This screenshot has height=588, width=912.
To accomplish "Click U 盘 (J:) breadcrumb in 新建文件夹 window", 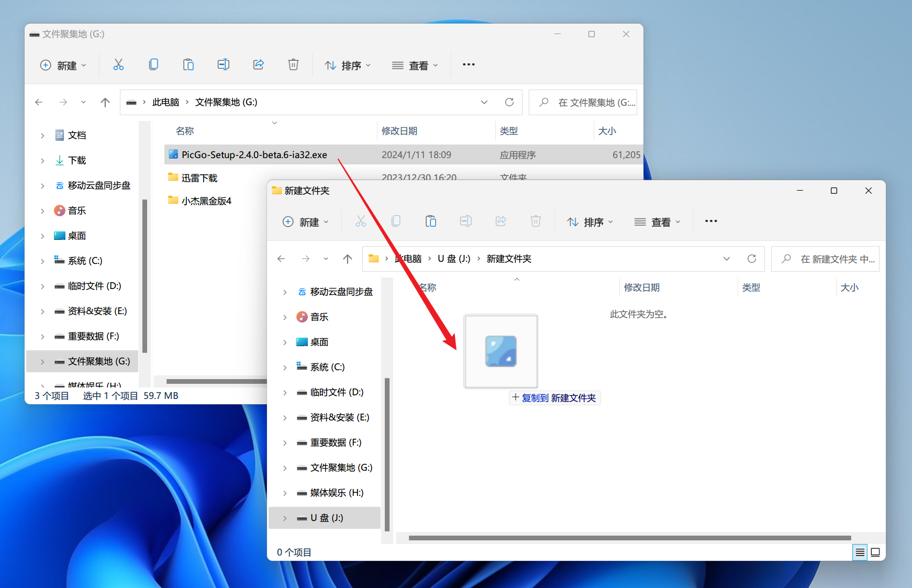I will [x=454, y=259].
